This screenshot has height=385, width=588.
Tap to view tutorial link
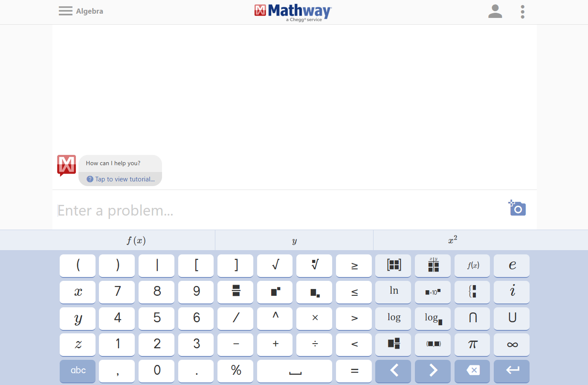click(x=121, y=179)
